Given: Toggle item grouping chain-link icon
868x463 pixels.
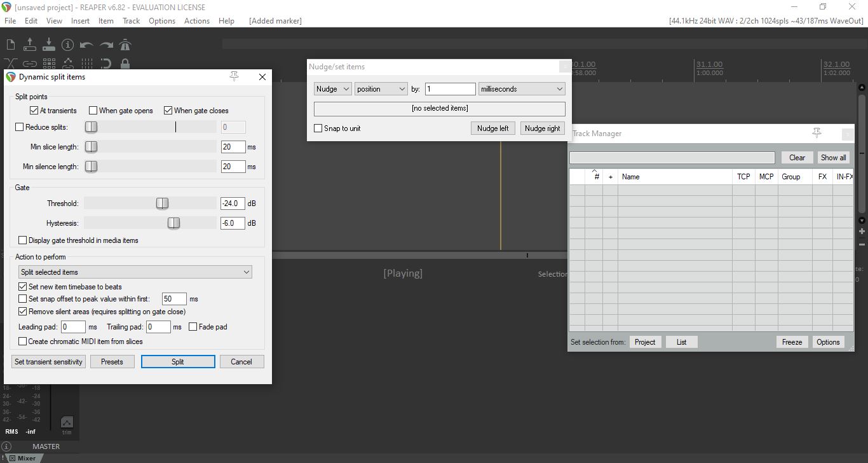Looking at the screenshot, I should 29,64.
